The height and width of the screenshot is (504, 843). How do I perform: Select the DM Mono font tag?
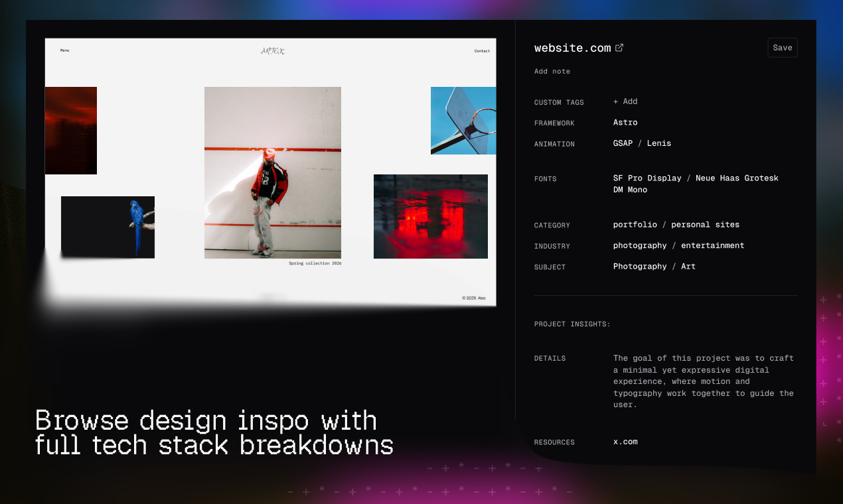[x=630, y=189]
